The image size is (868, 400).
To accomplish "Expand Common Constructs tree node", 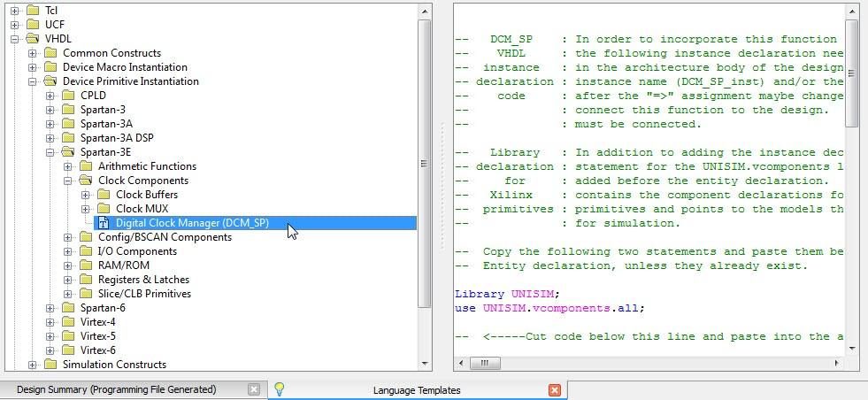I will click(32, 53).
